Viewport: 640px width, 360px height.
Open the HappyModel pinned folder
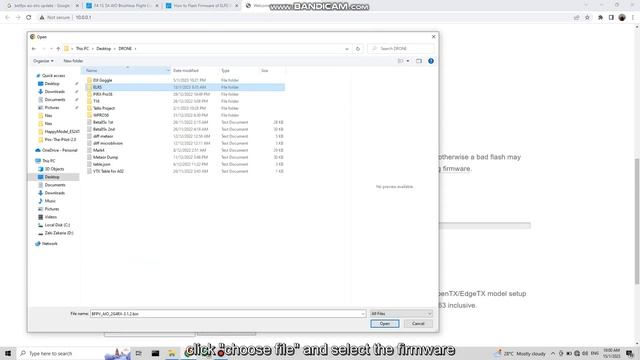(62, 131)
